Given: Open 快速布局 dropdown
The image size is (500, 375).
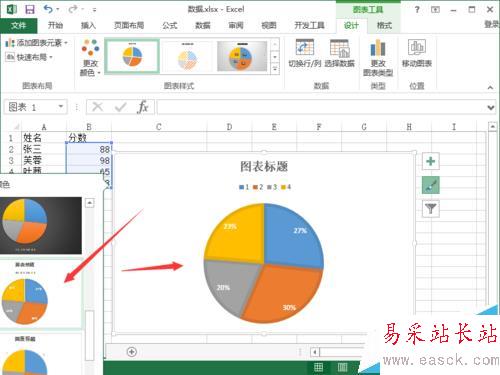Looking at the screenshot, I should [x=29, y=57].
